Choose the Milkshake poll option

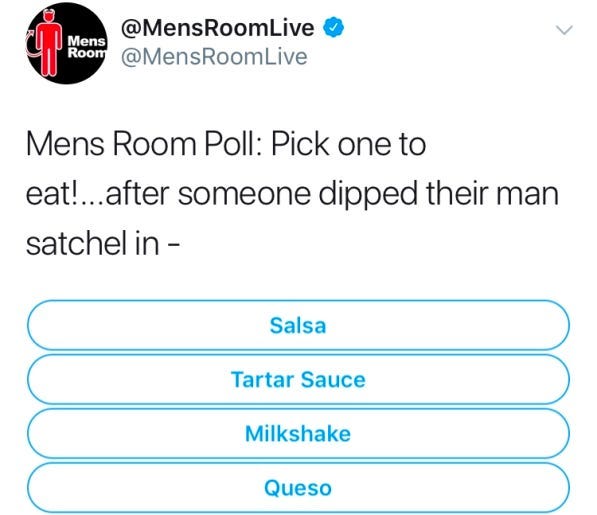click(298, 434)
